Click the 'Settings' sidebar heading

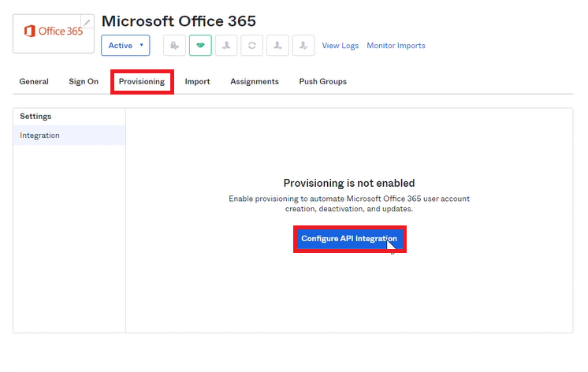(x=35, y=117)
